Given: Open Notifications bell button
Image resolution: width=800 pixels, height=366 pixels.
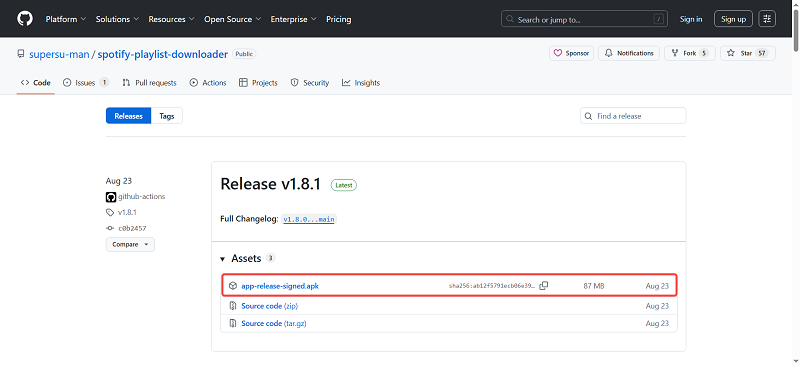Looking at the screenshot, I should tap(629, 53).
